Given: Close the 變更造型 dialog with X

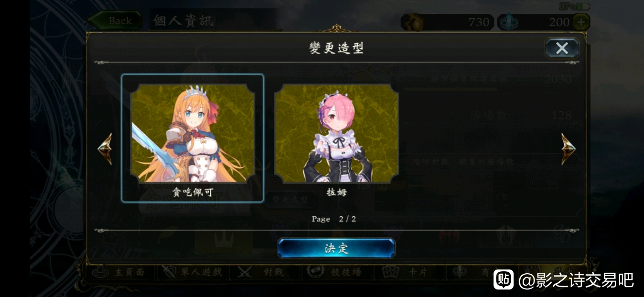Looking at the screenshot, I should click(x=562, y=48).
